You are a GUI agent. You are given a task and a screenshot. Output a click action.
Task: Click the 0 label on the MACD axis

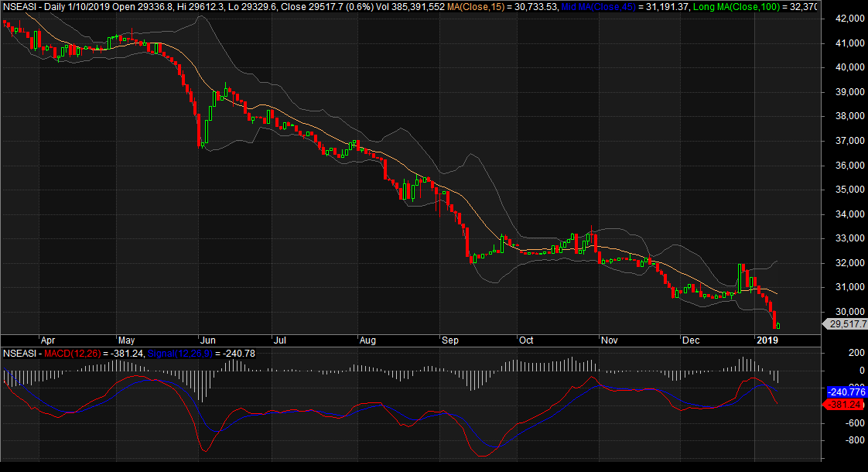[x=862, y=371]
